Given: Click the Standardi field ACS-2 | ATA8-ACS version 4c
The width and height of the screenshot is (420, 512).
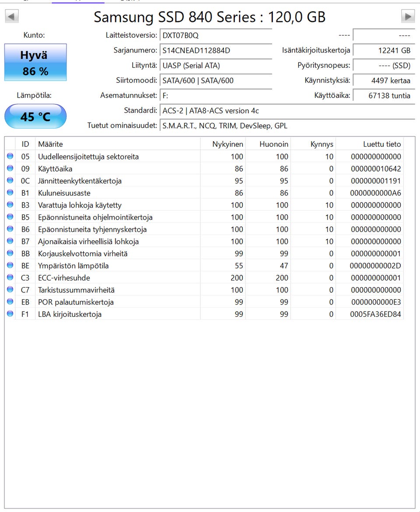Looking at the screenshot, I should (287, 111).
